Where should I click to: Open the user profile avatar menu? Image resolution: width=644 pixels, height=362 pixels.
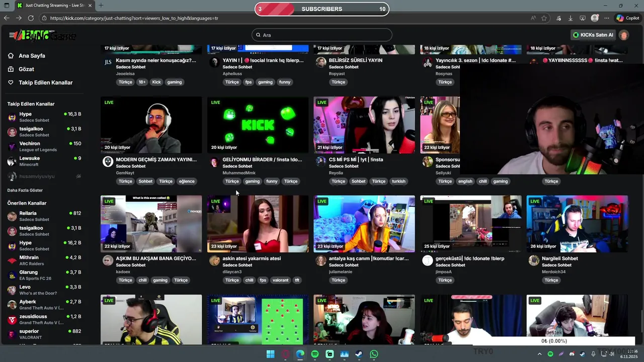coord(624,35)
